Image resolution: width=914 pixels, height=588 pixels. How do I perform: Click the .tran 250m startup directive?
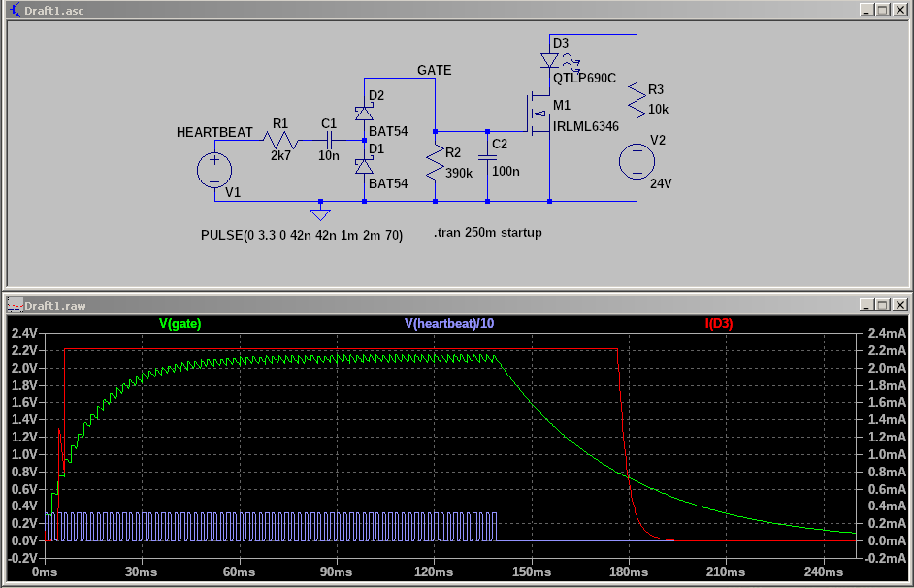click(487, 233)
